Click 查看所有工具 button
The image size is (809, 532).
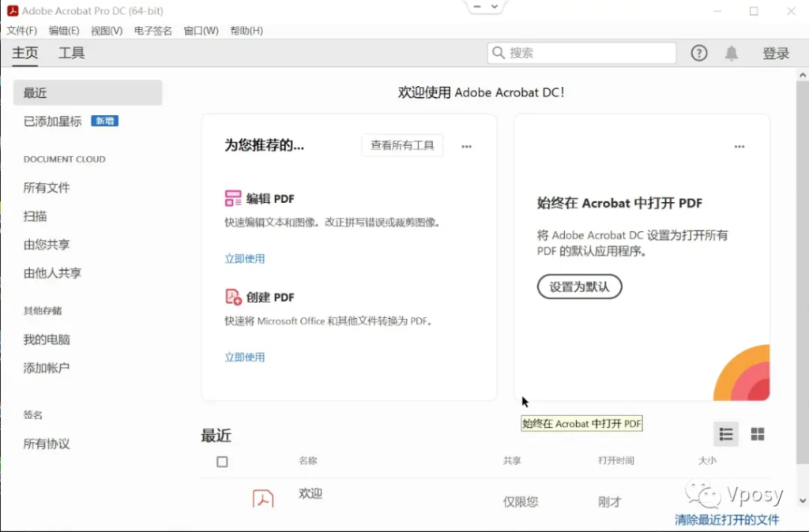pos(402,145)
